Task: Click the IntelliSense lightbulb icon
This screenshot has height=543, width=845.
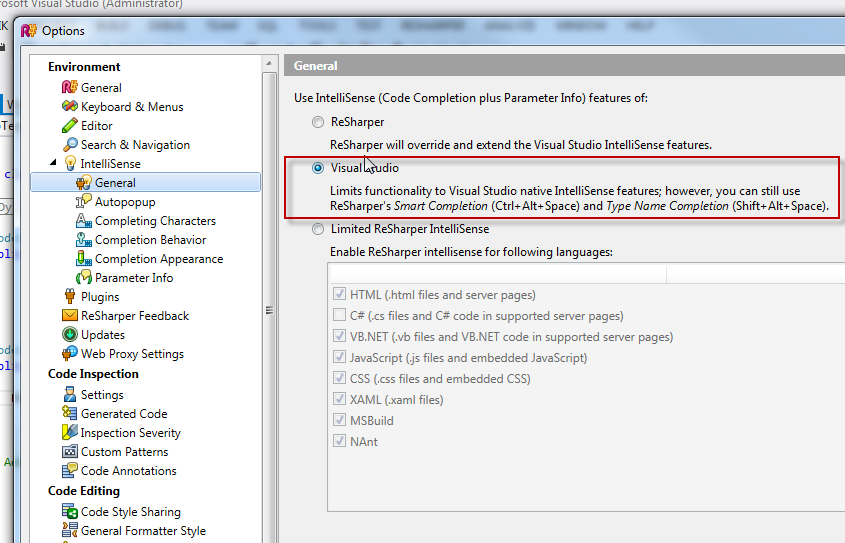Action: (70, 163)
